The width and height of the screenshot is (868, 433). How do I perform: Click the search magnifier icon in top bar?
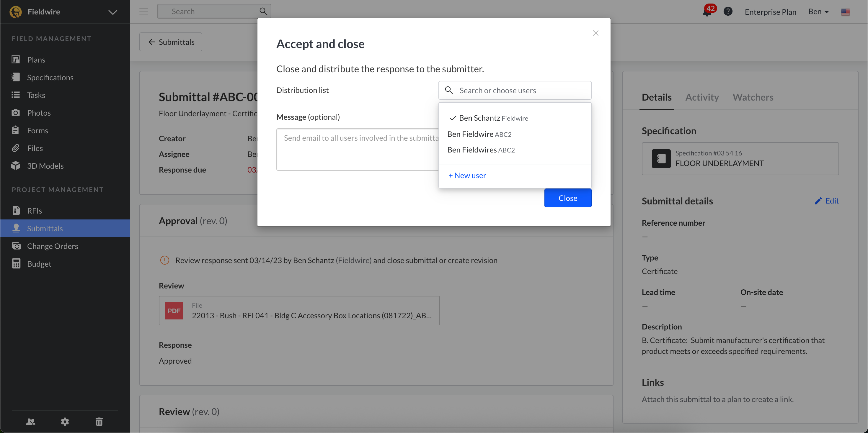tap(263, 12)
